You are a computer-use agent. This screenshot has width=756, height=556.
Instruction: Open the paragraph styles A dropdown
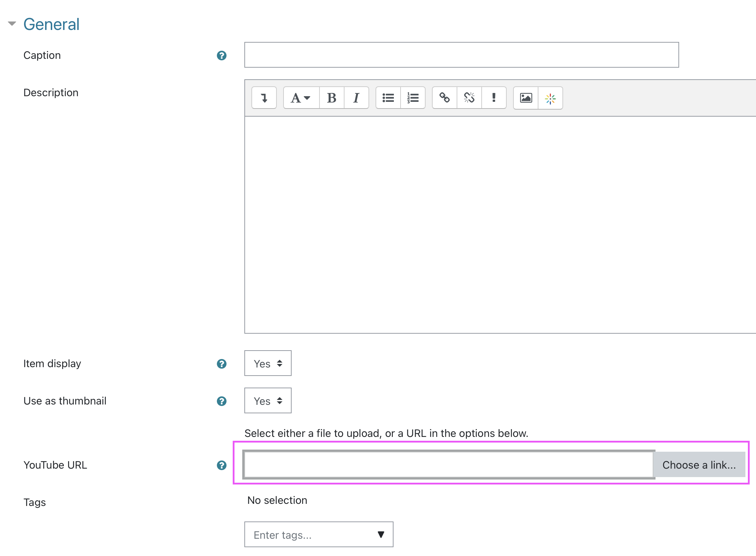coord(301,98)
